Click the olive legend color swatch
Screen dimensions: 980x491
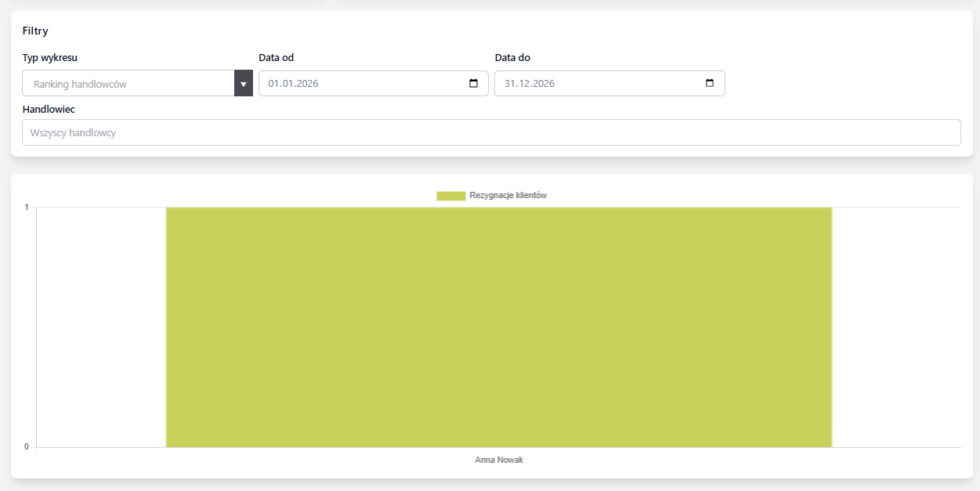(450, 196)
